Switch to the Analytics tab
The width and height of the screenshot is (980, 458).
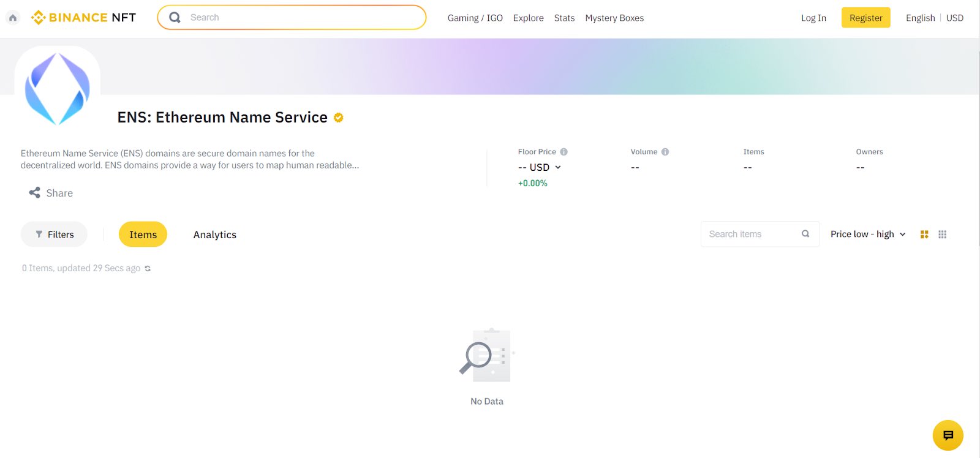click(x=215, y=235)
